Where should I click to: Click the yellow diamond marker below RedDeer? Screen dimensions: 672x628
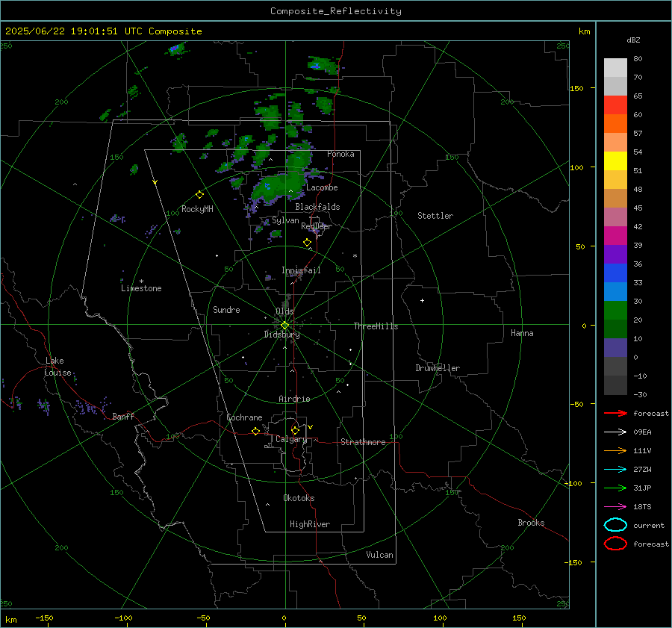click(x=307, y=243)
